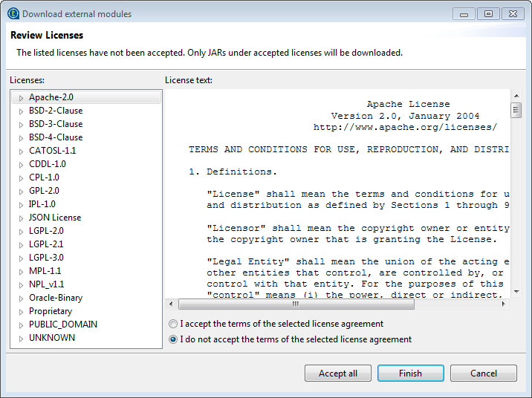Click the Finish button

(410, 373)
